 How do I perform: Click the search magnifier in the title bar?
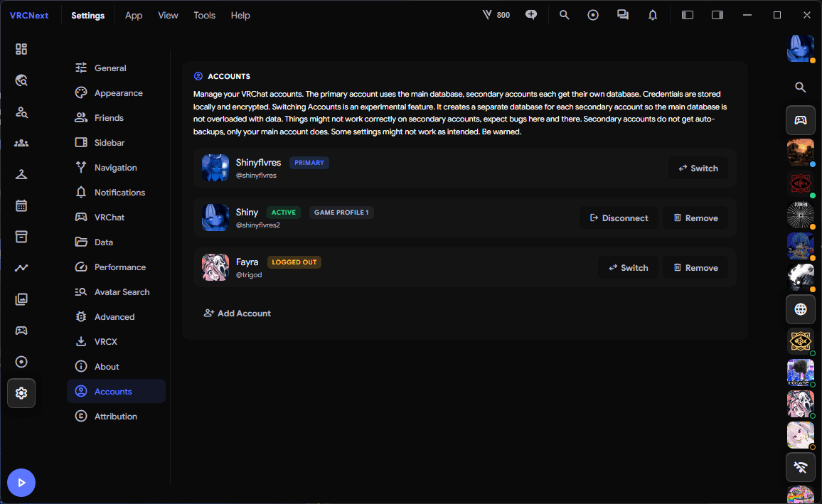564,15
